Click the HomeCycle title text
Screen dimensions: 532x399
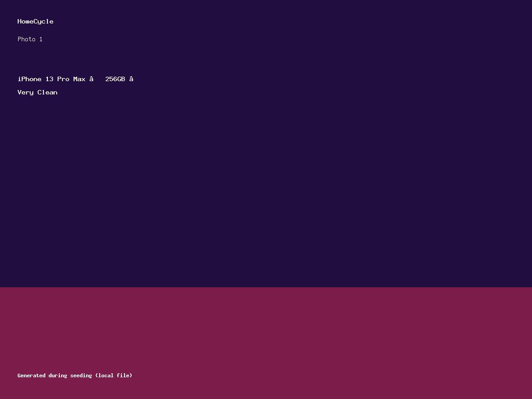(35, 21)
